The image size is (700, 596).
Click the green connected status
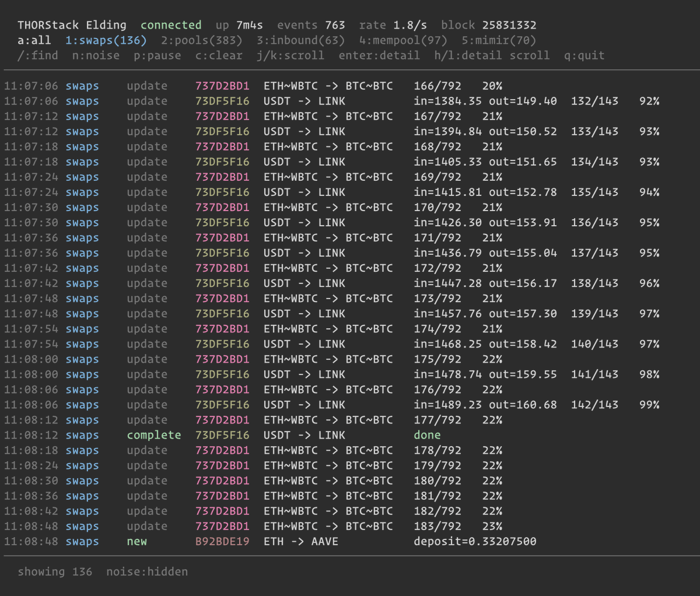(x=171, y=25)
